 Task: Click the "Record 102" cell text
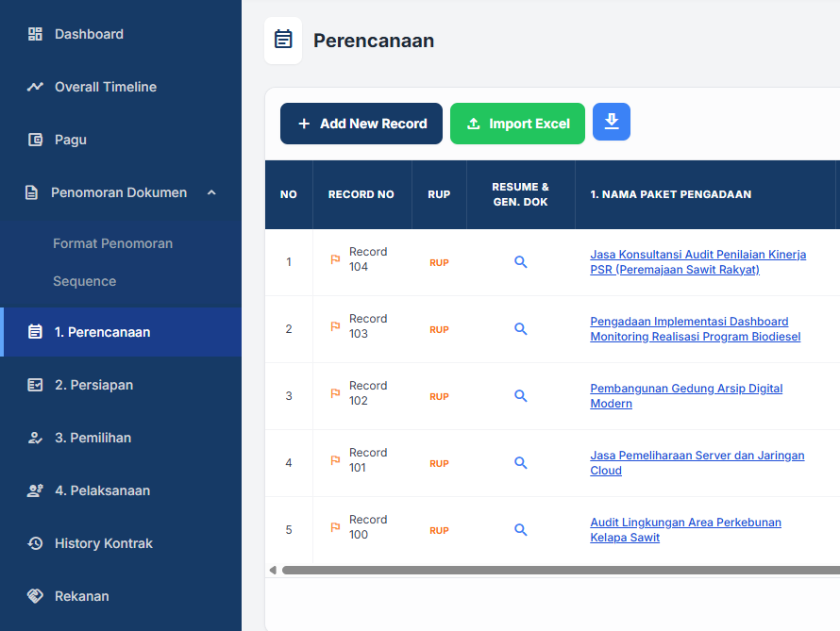[x=368, y=392]
